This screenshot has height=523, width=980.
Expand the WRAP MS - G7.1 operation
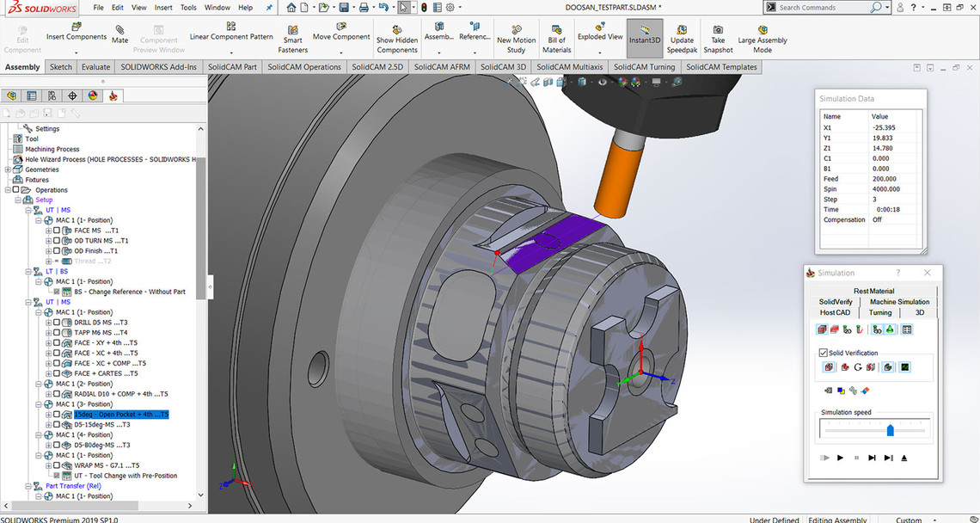(x=49, y=465)
